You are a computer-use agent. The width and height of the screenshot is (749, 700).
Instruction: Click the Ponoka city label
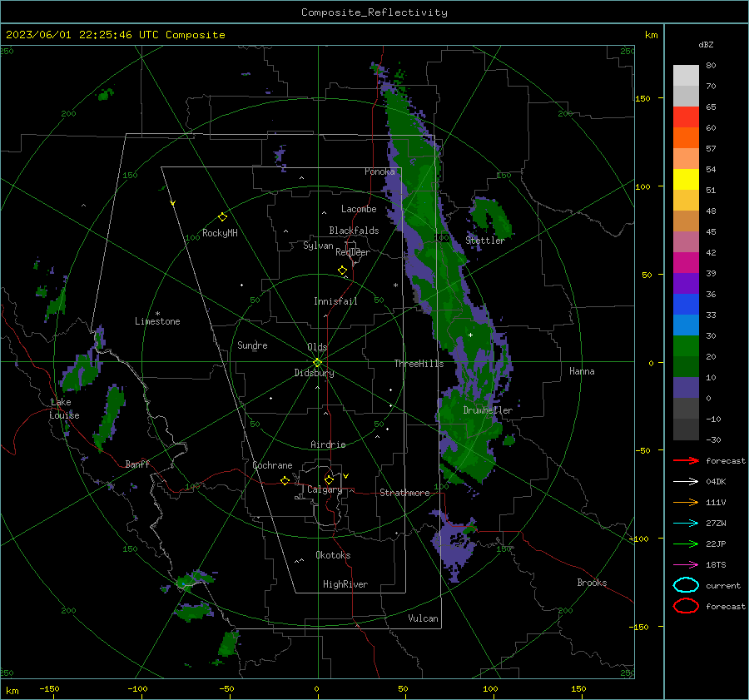pos(379,171)
